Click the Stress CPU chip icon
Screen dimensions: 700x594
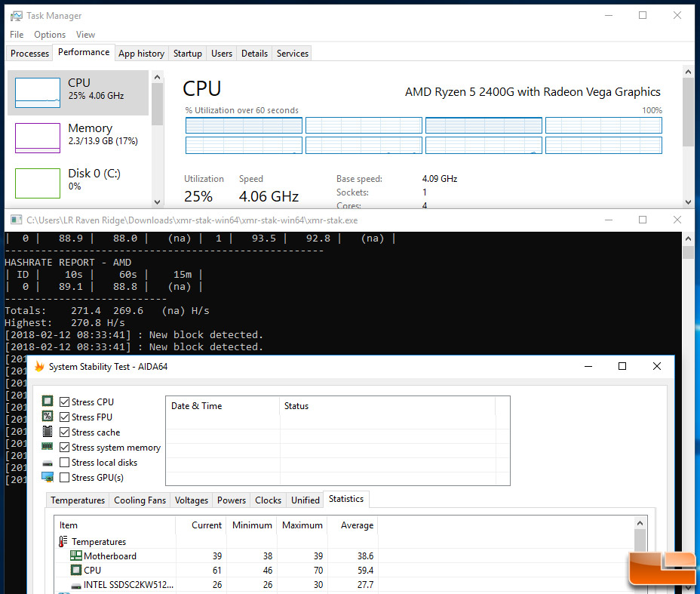[x=48, y=401]
